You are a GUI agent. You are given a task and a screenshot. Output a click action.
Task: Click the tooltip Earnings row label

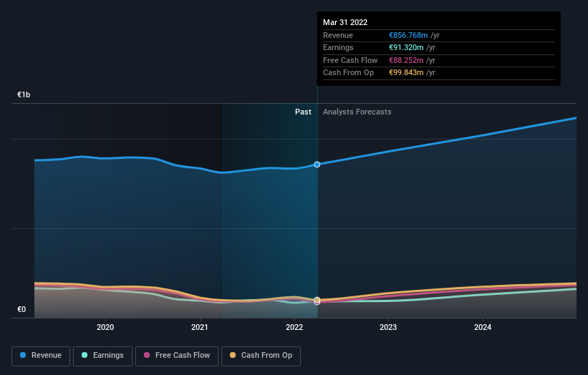pyautogui.click(x=338, y=47)
